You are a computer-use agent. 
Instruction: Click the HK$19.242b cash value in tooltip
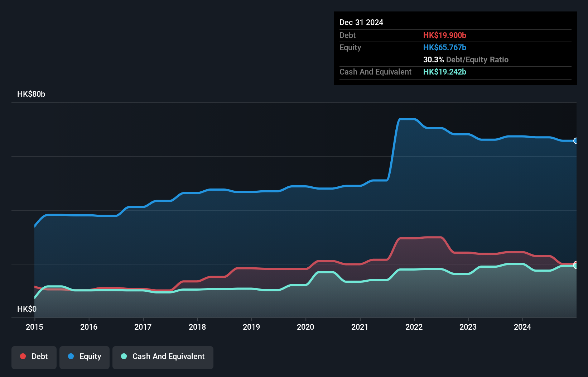(444, 72)
